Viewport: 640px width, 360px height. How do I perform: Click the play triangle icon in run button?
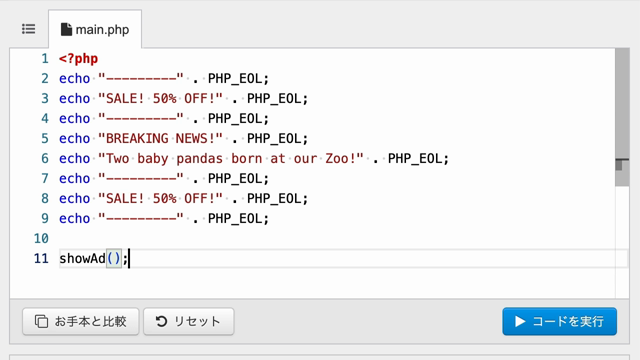click(x=520, y=322)
